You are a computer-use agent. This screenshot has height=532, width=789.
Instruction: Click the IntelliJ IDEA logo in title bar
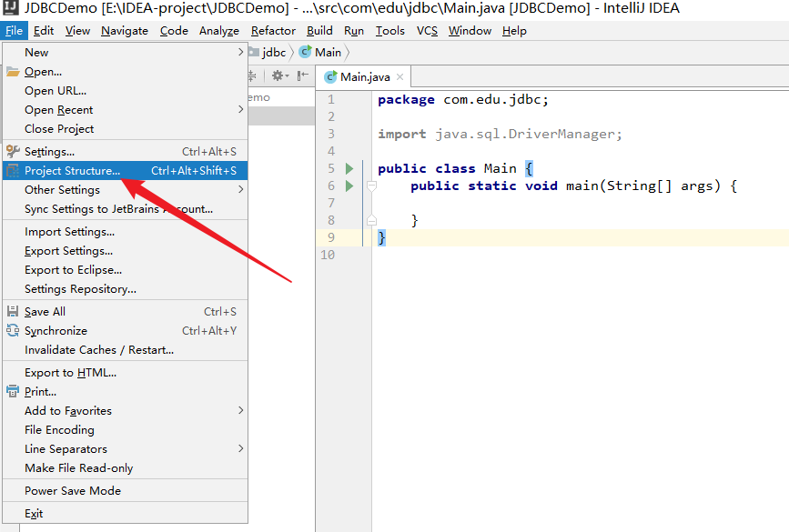(x=11, y=7)
